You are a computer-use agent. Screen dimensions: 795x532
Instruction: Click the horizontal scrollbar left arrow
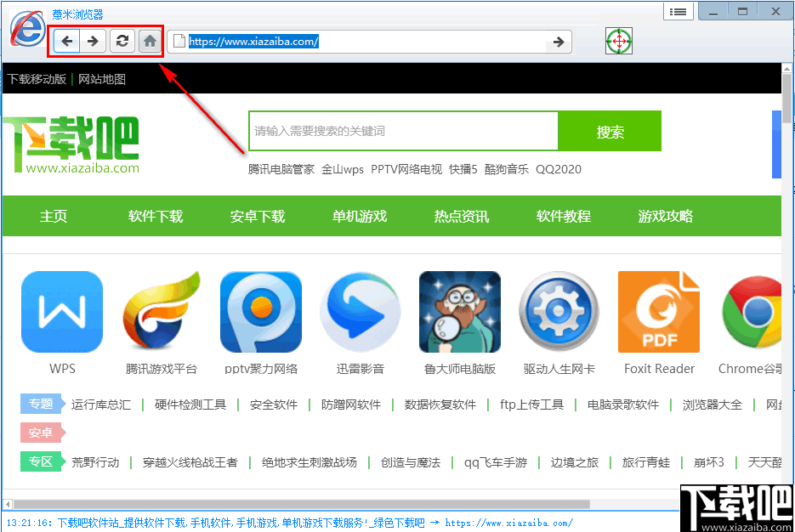tap(7, 505)
